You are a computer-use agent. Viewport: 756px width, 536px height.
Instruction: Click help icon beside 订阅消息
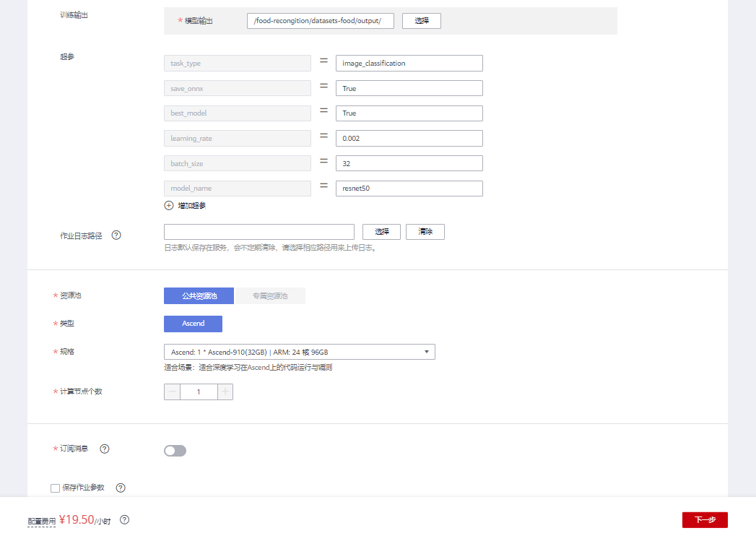[x=105, y=449]
